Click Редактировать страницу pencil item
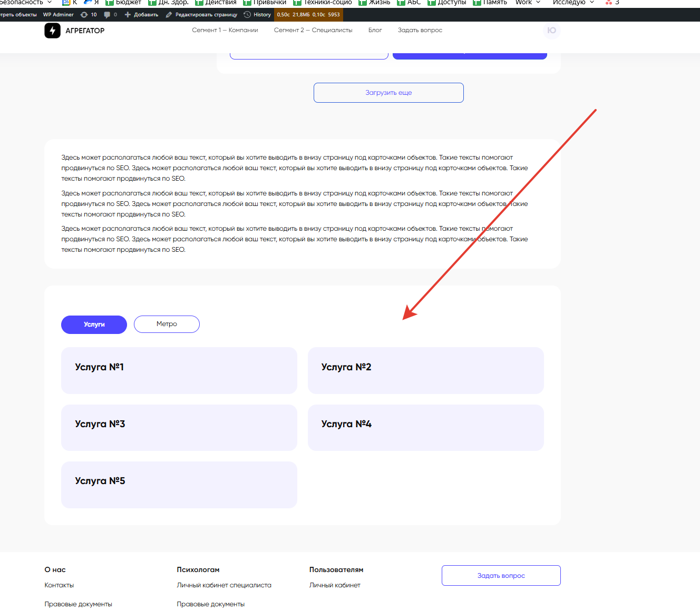The height and width of the screenshot is (610, 700). tap(201, 15)
